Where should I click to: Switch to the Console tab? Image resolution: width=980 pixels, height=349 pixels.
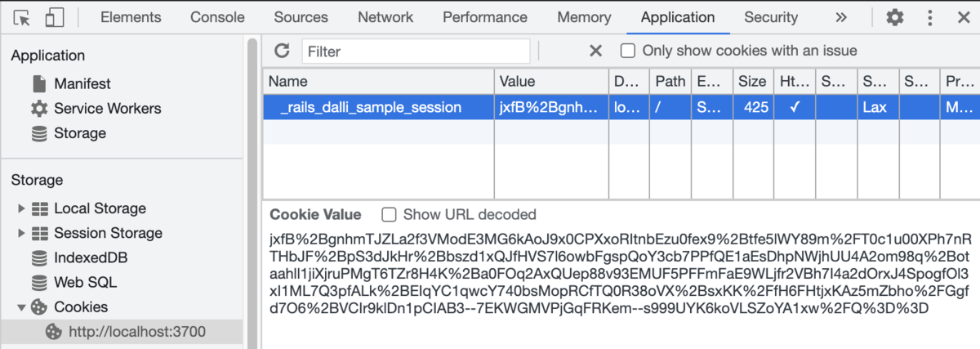pos(217,17)
